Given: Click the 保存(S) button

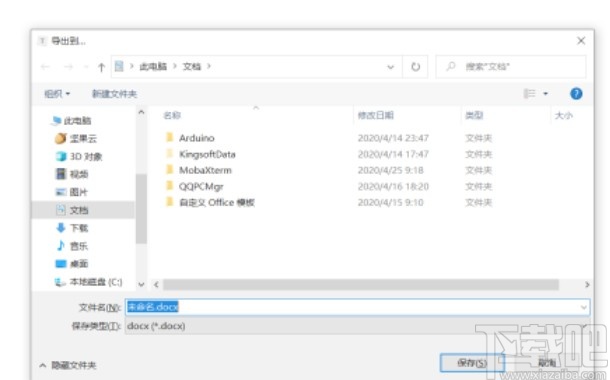Looking at the screenshot, I should coord(472,363).
